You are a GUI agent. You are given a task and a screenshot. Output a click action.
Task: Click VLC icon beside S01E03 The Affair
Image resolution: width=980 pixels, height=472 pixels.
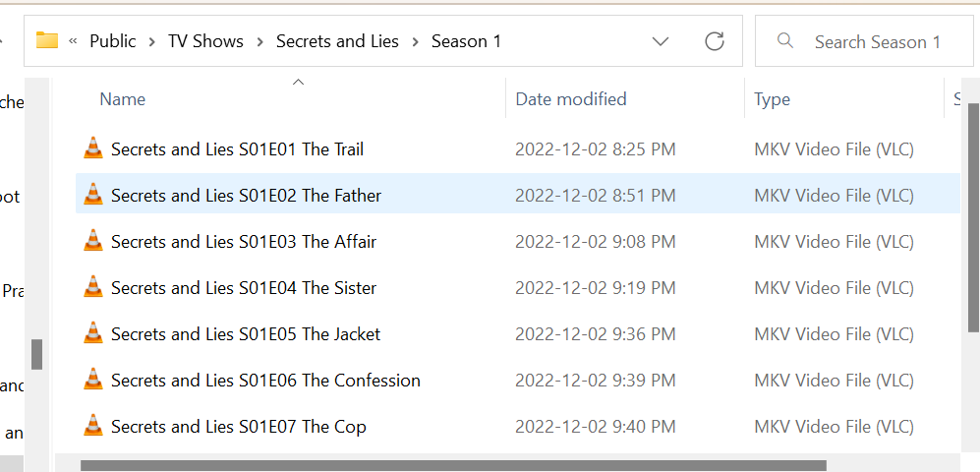click(93, 242)
